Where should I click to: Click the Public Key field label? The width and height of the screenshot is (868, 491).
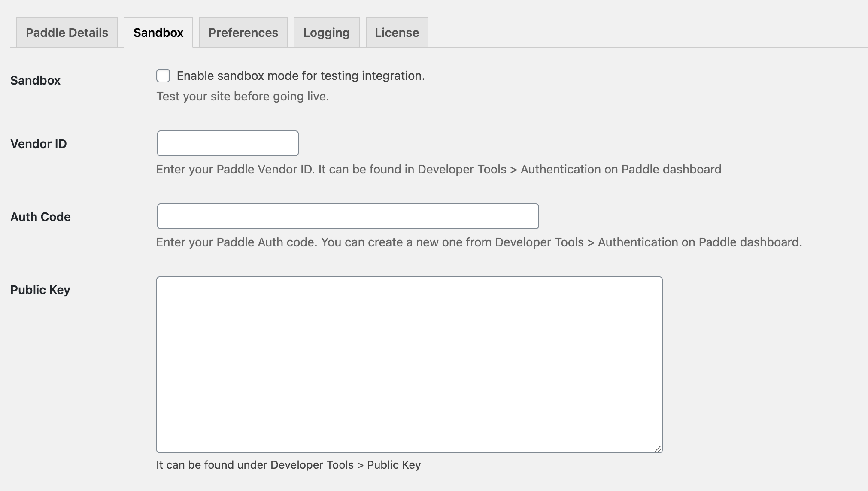click(x=40, y=290)
